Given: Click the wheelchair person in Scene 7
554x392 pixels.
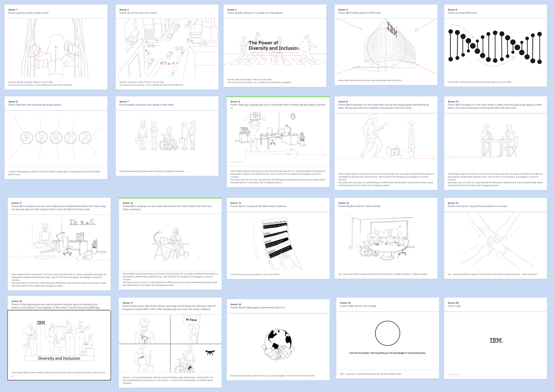Looking at the screenshot, I should [167, 139].
